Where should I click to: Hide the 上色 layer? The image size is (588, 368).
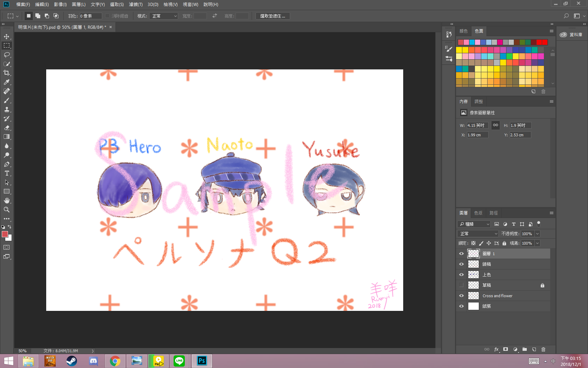pos(461,275)
